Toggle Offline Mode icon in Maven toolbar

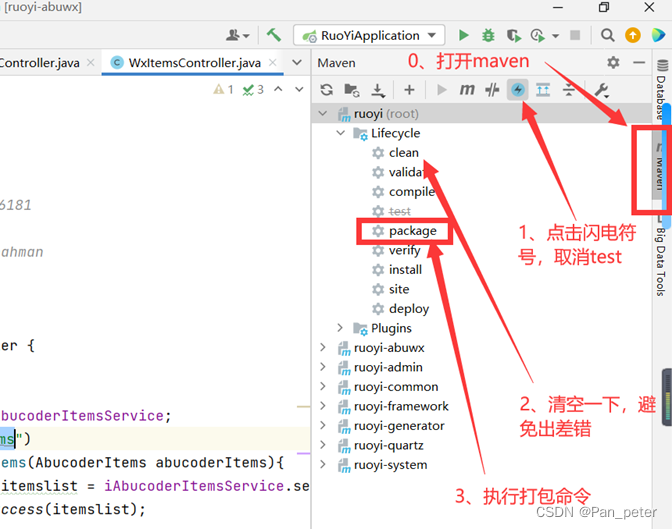coord(492,90)
